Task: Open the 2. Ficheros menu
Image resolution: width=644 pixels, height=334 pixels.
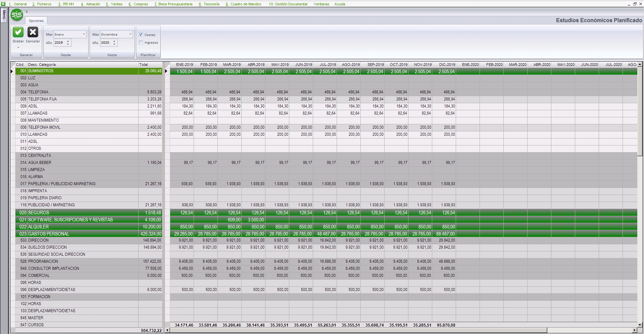Action: tap(42, 4)
